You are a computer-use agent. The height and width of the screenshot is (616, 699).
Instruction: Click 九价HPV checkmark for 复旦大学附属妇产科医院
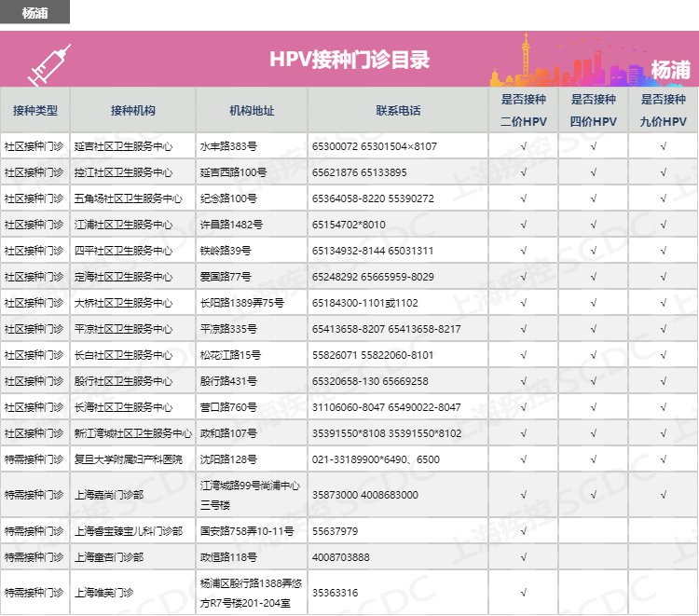point(663,459)
